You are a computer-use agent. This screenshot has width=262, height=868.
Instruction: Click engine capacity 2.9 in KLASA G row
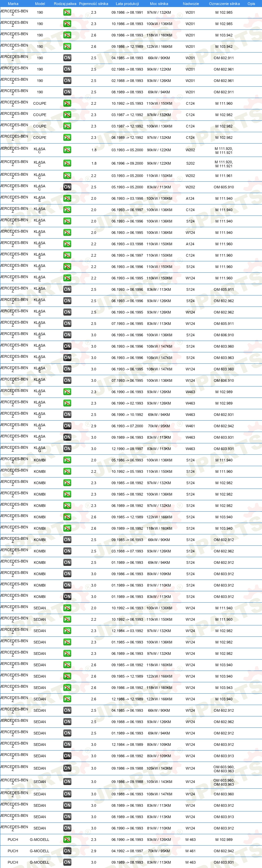94,426
